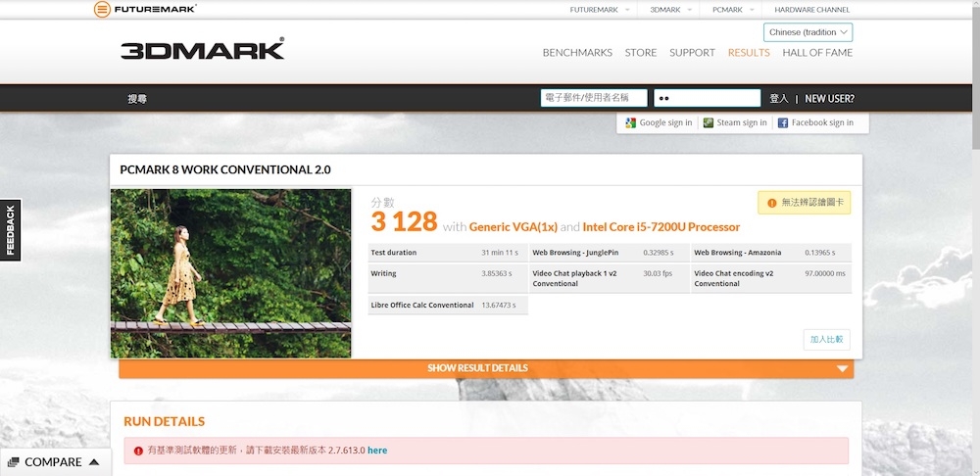Click the Google sign in icon
The width and height of the screenshot is (980, 476).
(630, 123)
